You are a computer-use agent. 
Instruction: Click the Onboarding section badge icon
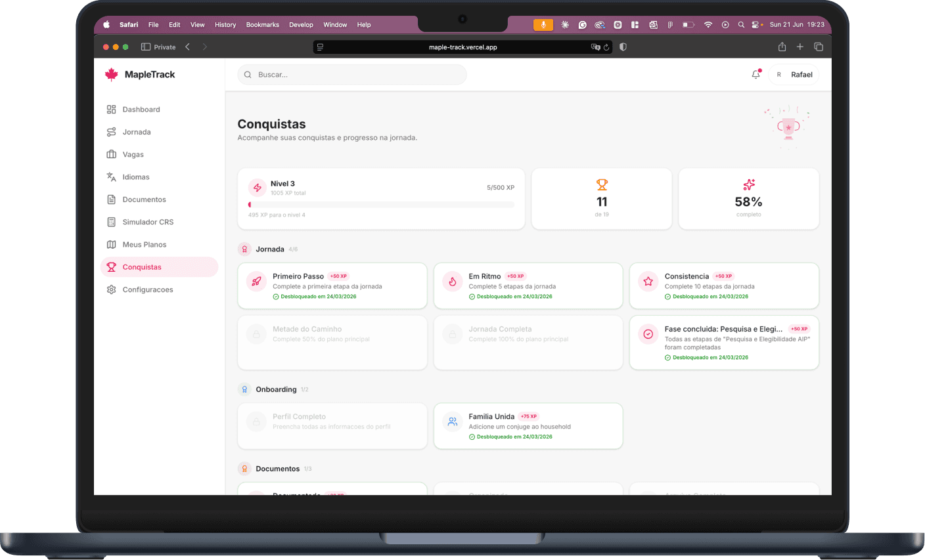click(244, 389)
